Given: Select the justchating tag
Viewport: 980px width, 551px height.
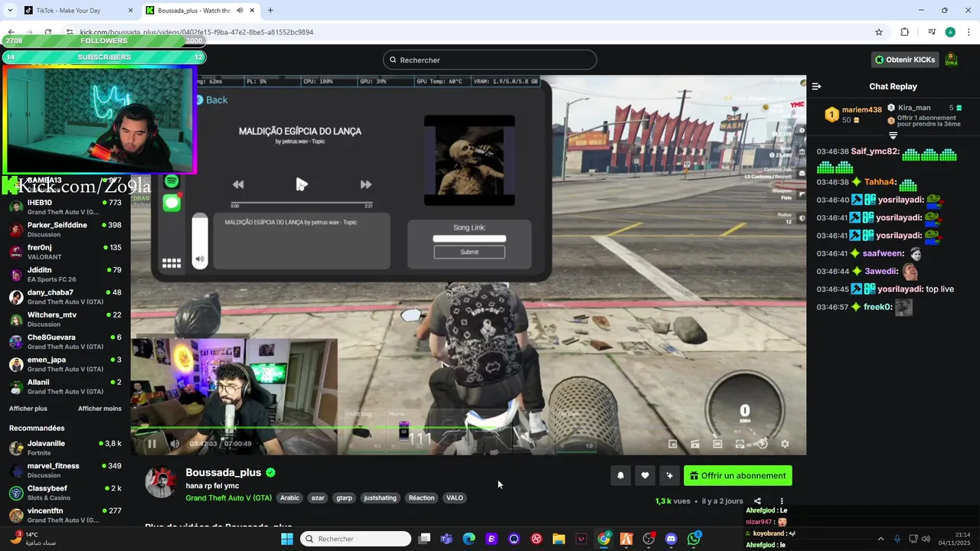Looking at the screenshot, I should (x=381, y=497).
